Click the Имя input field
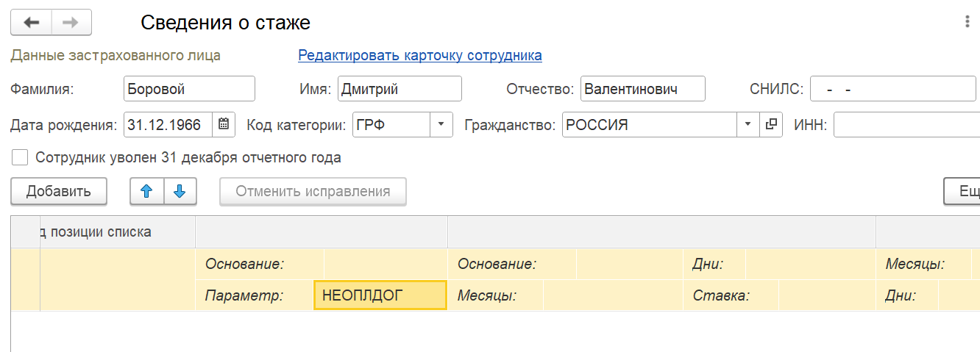Screen dimensions: 980x352 (x=400, y=89)
